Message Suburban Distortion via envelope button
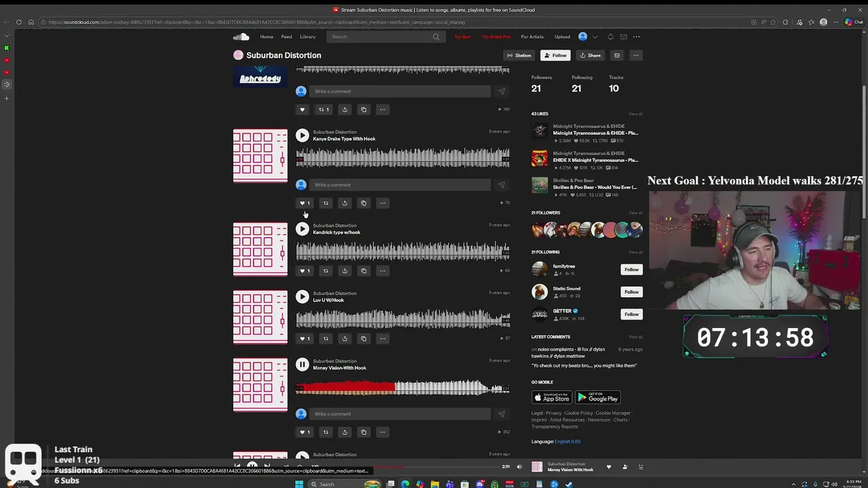The image size is (868, 488). click(x=616, y=56)
